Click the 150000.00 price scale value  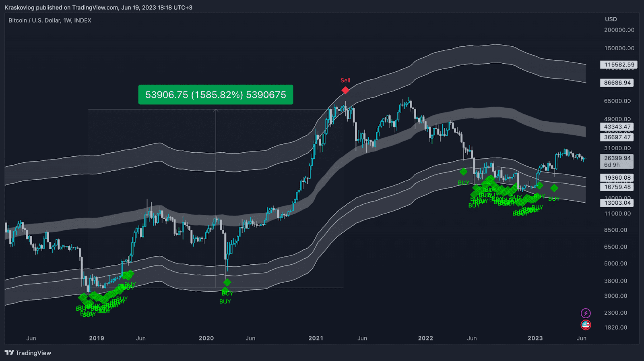(619, 48)
